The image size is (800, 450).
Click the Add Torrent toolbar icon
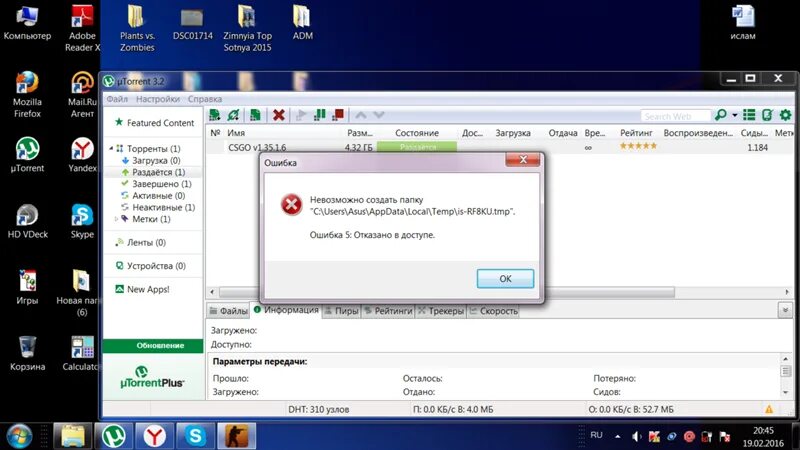pos(215,115)
